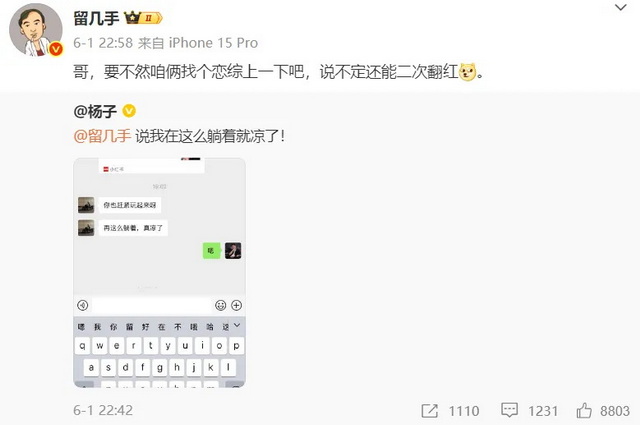Click the repost share icon
This screenshot has height=425, width=640.
(x=429, y=411)
